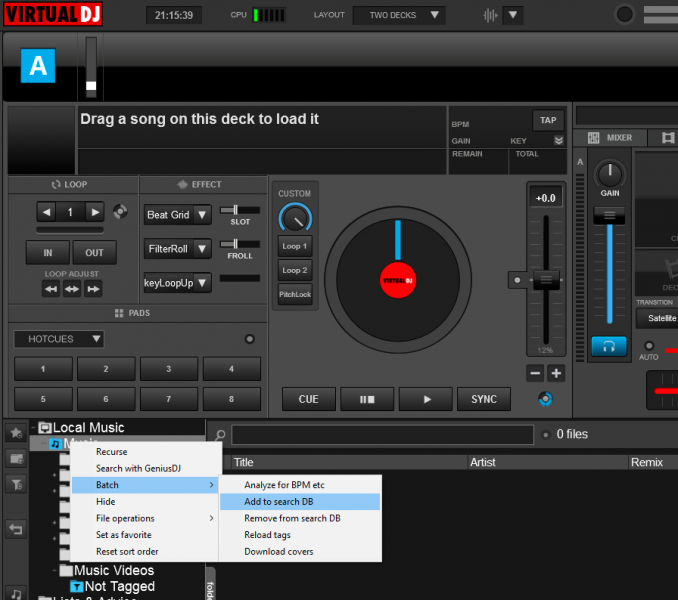The width and height of the screenshot is (678, 600).
Task: Toggle PitchLock custom button
Action: coord(295,294)
